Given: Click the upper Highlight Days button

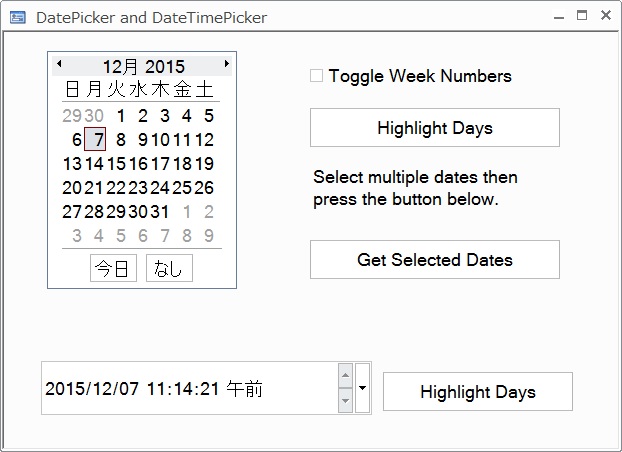Looking at the screenshot, I should tap(435, 128).
